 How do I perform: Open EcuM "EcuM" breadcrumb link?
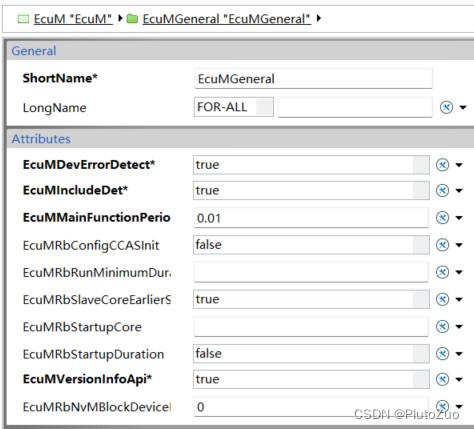(73, 19)
